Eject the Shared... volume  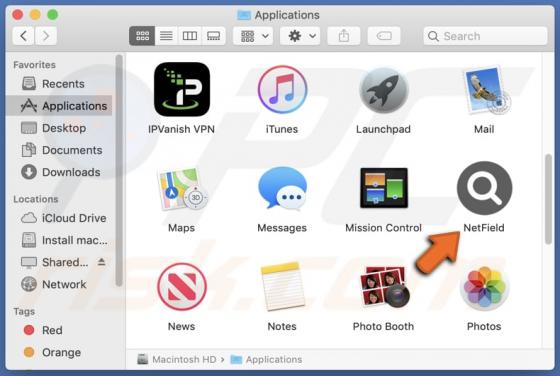click(x=101, y=262)
